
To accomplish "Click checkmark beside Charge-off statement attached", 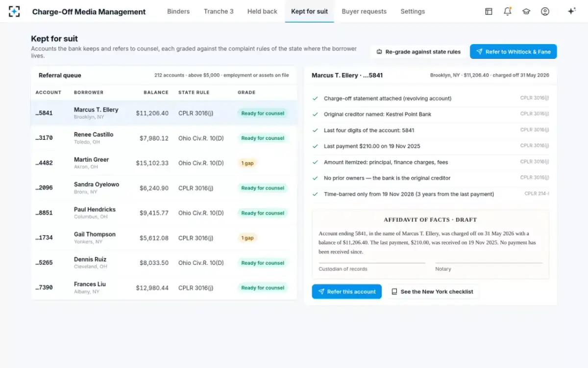I will coord(315,98).
